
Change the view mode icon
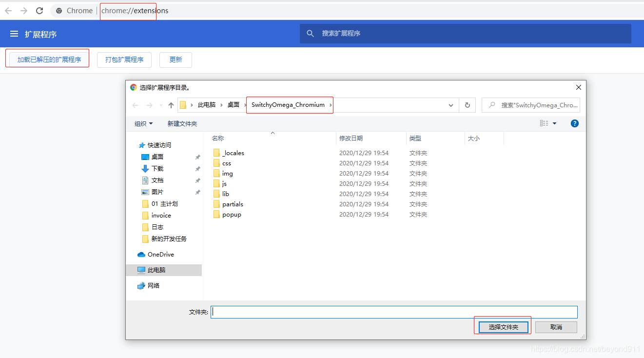tap(544, 123)
